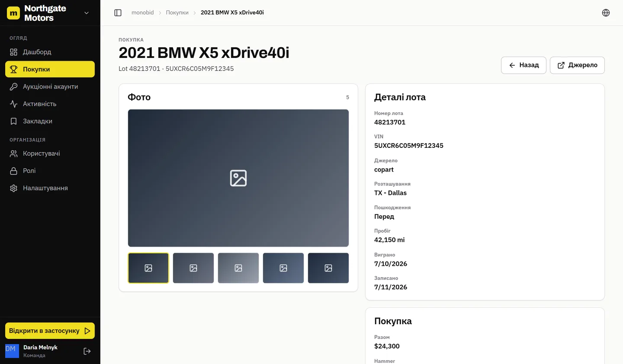Click the source value copart
The image size is (623, 364).
pyautogui.click(x=384, y=169)
